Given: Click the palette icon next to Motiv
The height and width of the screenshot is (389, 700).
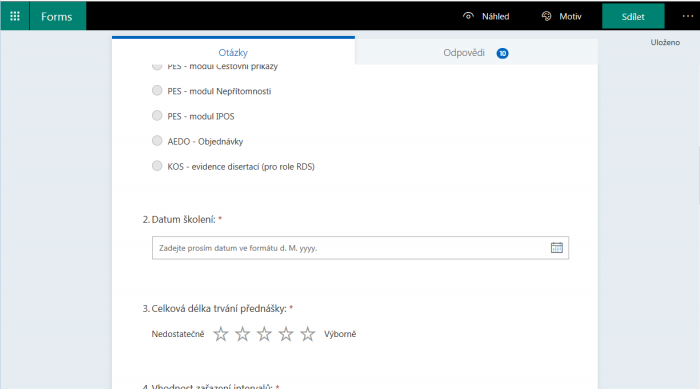Looking at the screenshot, I should [546, 16].
